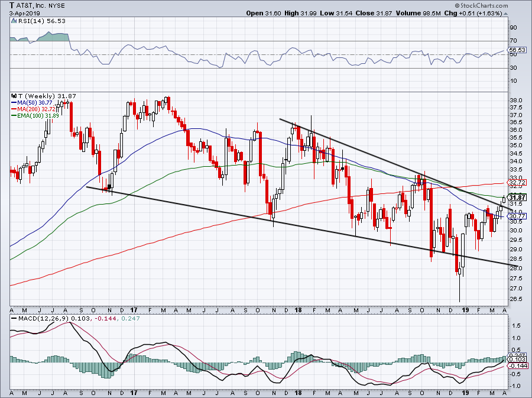
Task: Click the 28.0 price axis label
Action: click(x=515, y=268)
